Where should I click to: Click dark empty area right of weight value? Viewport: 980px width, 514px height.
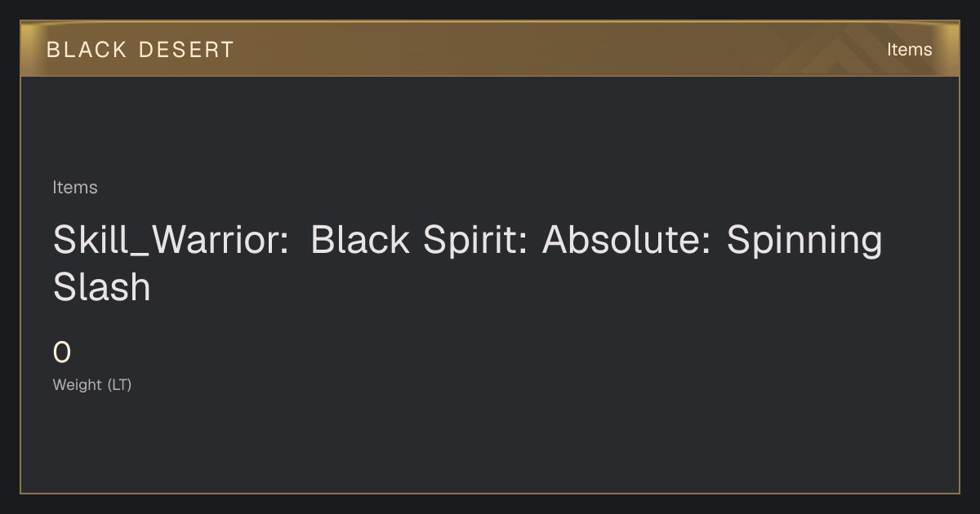(x=490, y=353)
